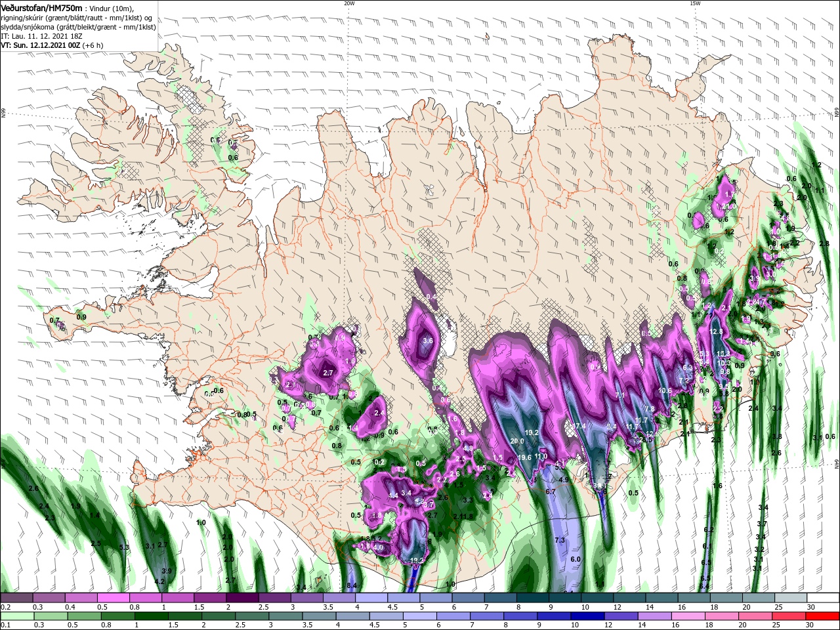Click the 10.6 precipitation value
840x630 pixels.
[x=665, y=390]
